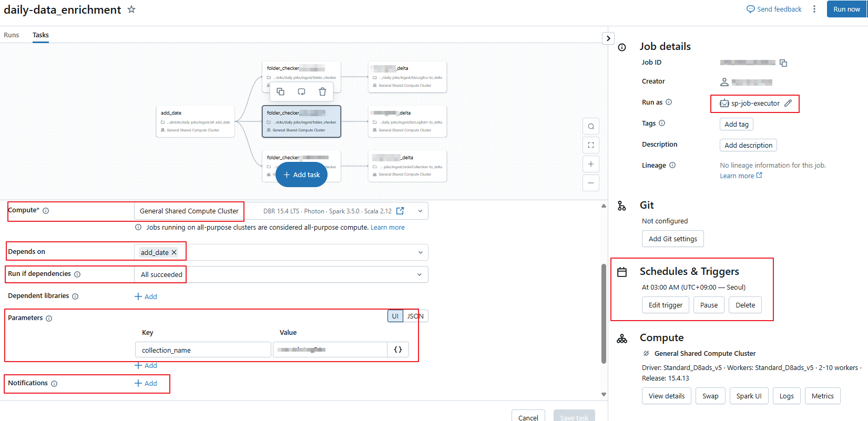Screen dimensions: 868x421
Task: Switch parameters view to UI mode
Action: pos(395,316)
